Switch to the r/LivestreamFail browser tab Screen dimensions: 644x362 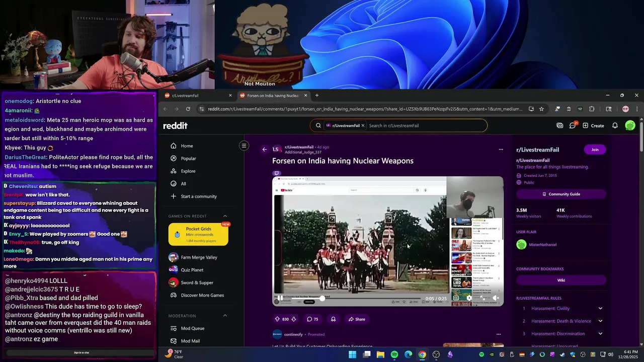[x=198, y=96]
